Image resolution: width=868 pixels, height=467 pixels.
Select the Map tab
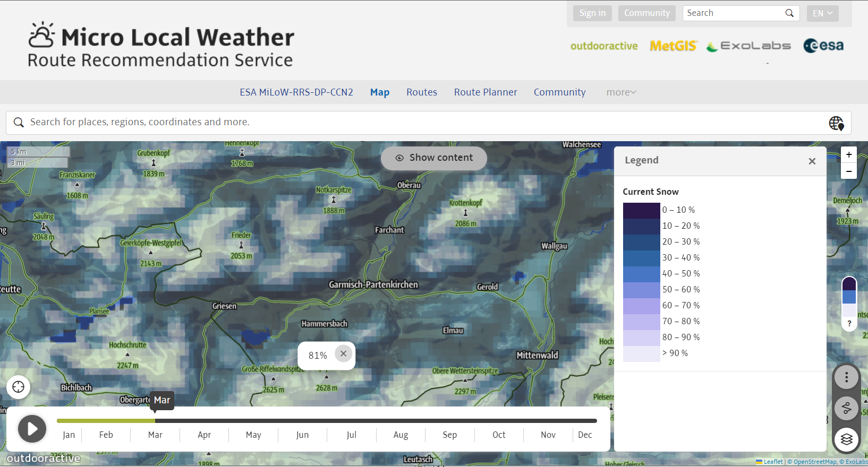tap(380, 92)
